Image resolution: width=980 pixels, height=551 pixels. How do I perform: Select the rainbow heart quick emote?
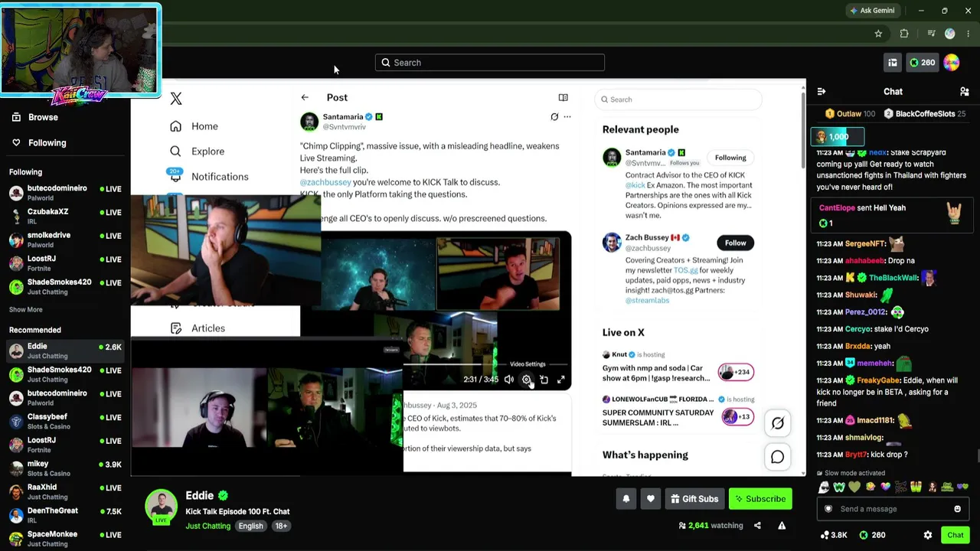(886, 487)
